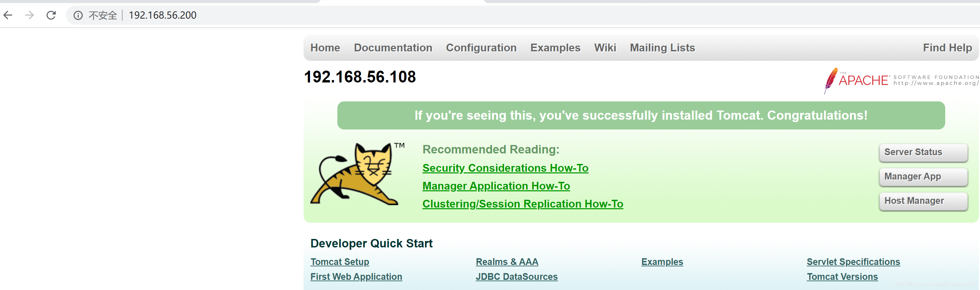Open the Mailing Lists nav item

(662, 48)
